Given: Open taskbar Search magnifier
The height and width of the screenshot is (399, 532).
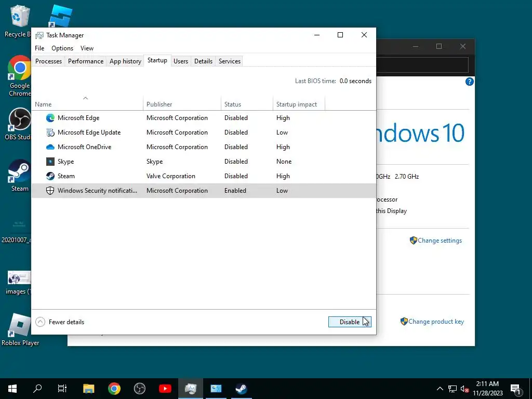Looking at the screenshot, I should pos(37,389).
